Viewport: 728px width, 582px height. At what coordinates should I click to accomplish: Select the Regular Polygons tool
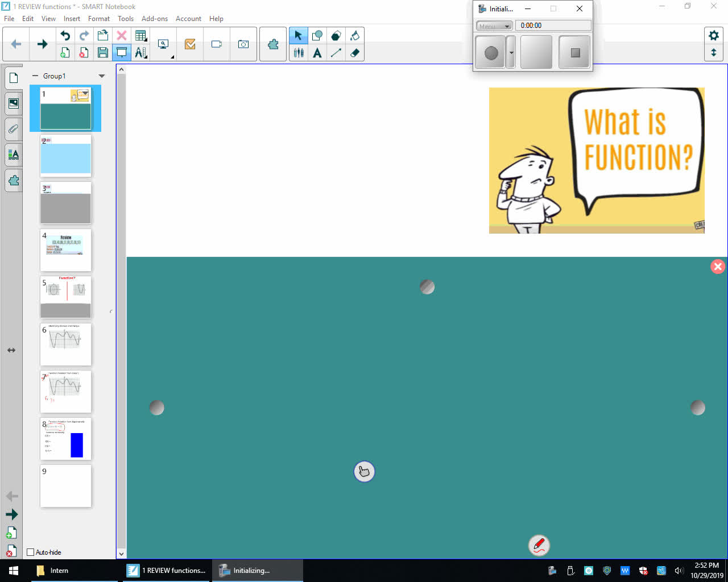point(336,35)
